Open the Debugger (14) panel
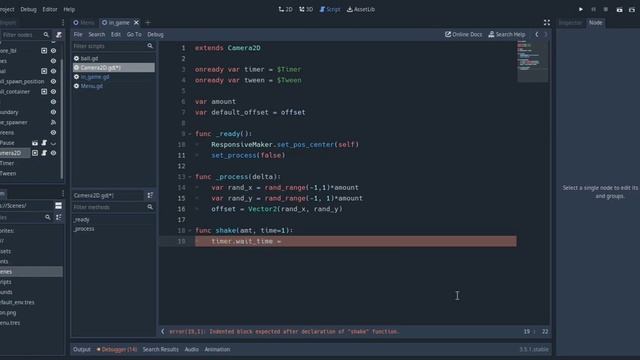This screenshot has height=360, width=640. click(117, 349)
